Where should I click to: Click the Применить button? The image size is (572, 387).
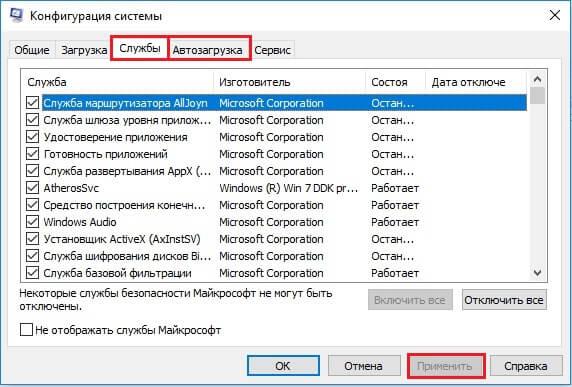[446, 365]
